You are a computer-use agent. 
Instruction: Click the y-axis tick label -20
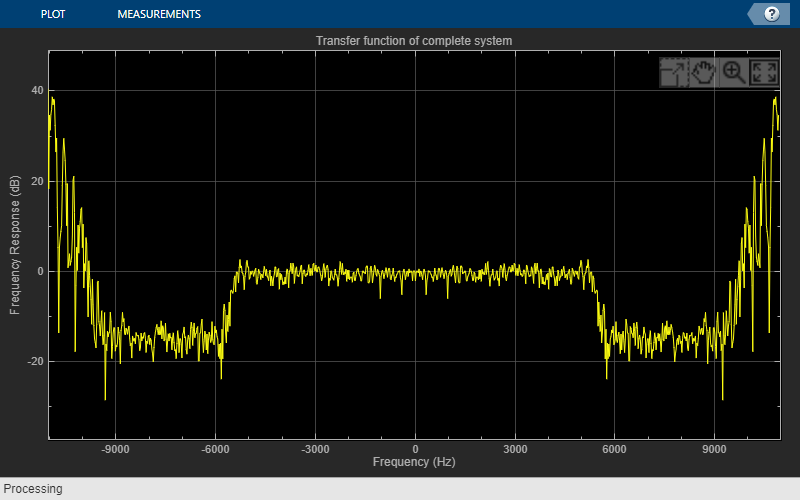point(35,361)
